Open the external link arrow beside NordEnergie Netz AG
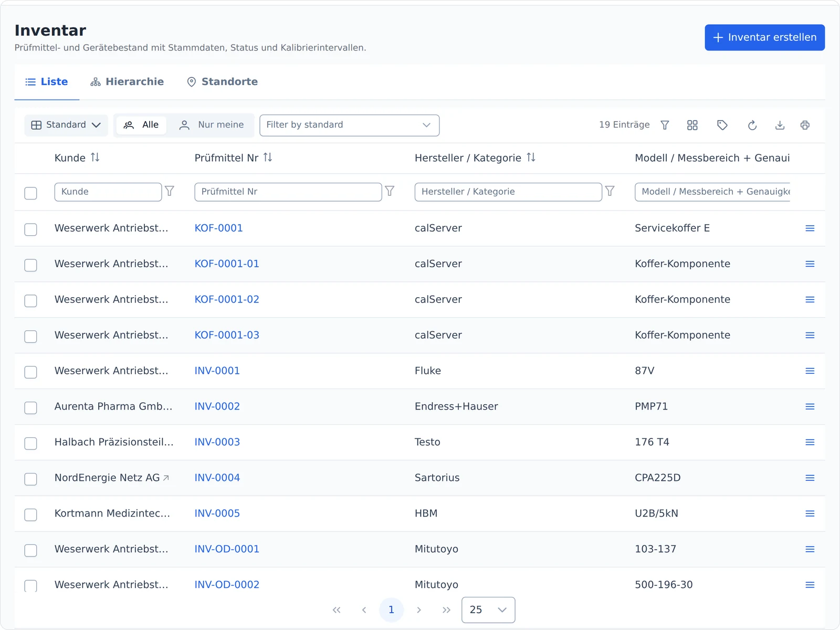This screenshot has width=840, height=630. (166, 478)
